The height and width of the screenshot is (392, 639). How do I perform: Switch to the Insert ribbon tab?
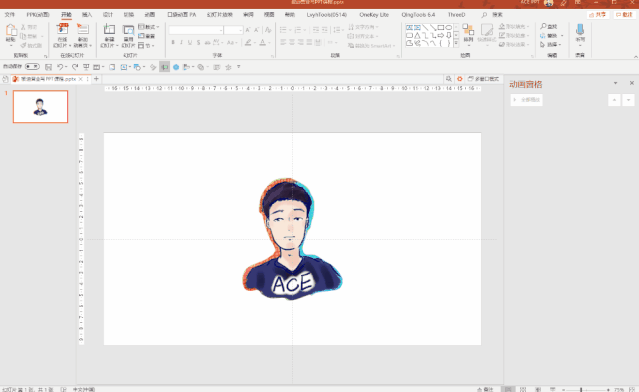87,15
